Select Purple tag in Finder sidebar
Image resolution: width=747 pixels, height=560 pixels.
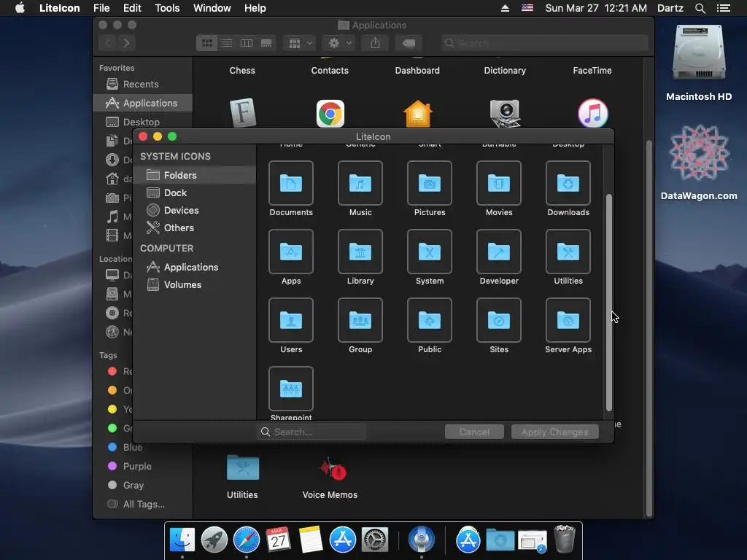point(131,466)
